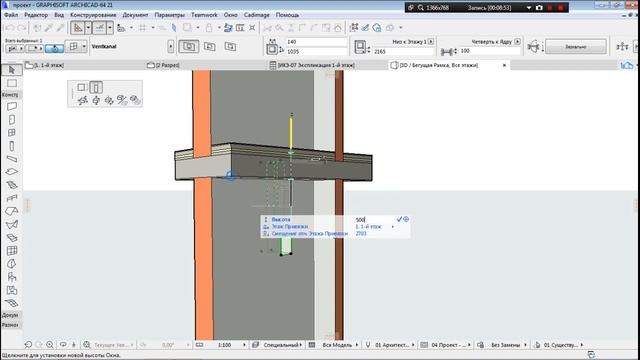Open Четверть к Ядру reveal dropdown
This screenshot has width=640, height=360.
pos(518,42)
